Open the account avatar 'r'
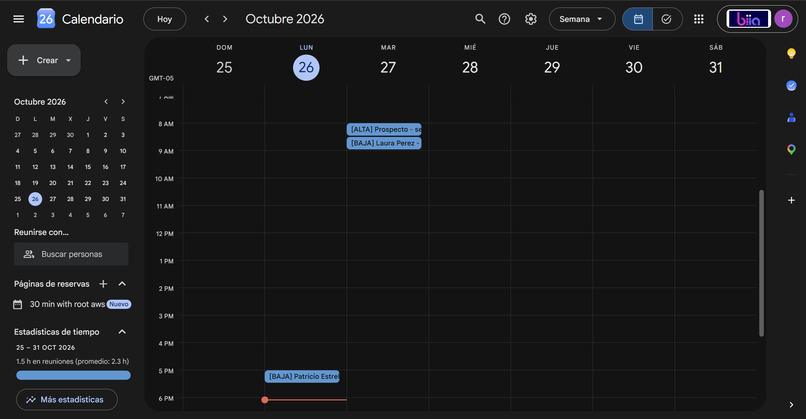Viewport: 806px width, 419px height. tap(783, 19)
